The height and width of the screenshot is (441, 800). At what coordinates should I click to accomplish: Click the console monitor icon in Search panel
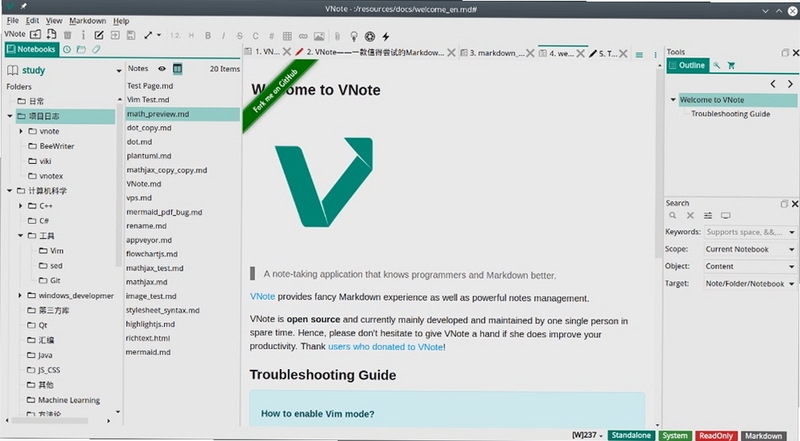tap(726, 215)
